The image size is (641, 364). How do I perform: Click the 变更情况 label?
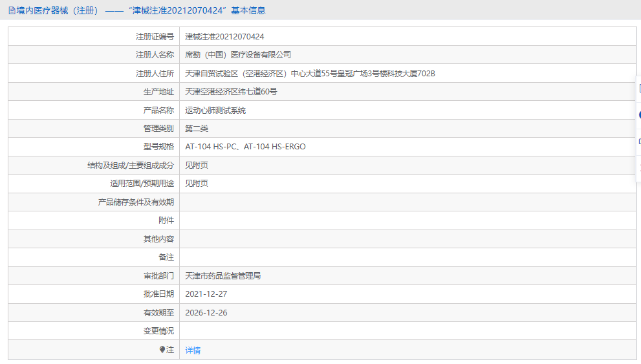coord(158,331)
